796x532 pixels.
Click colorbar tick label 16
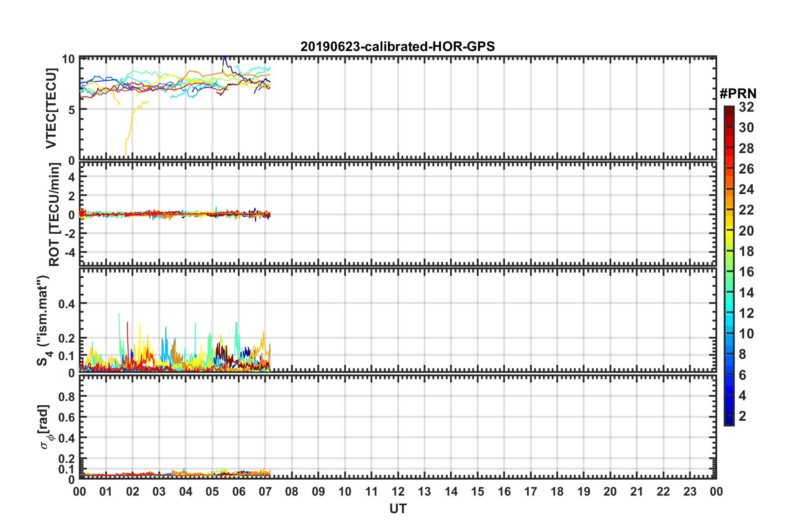click(x=746, y=272)
